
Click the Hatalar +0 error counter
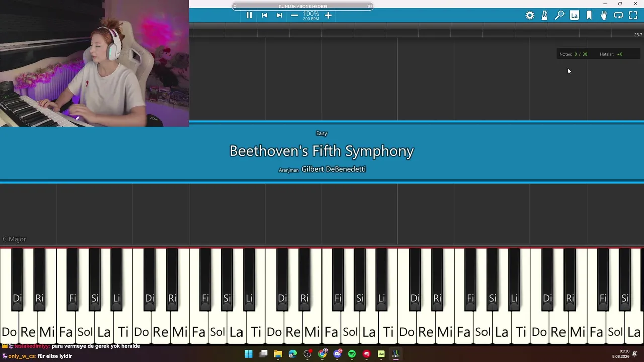pos(611,54)
